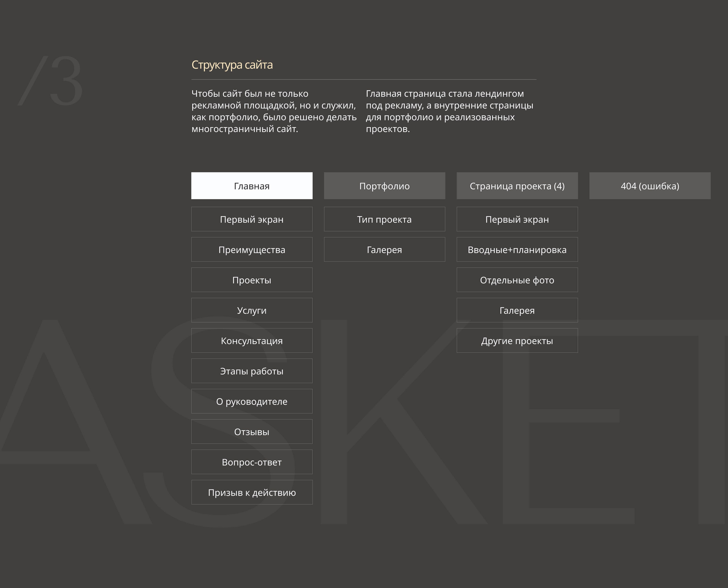Open the Вопрос-ответ block

[x=252, y=462]
